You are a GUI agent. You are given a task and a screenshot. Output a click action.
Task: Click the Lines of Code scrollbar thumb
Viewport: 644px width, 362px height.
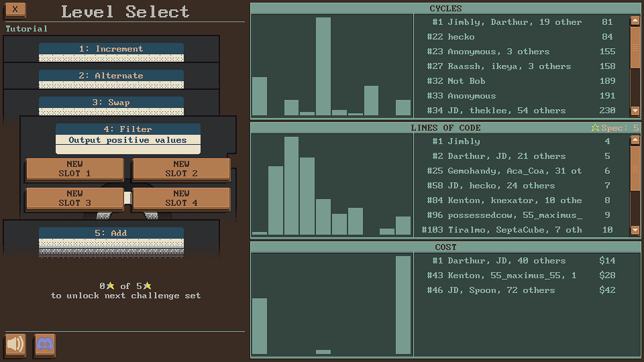pyautogui.click(x=635, y=168)
